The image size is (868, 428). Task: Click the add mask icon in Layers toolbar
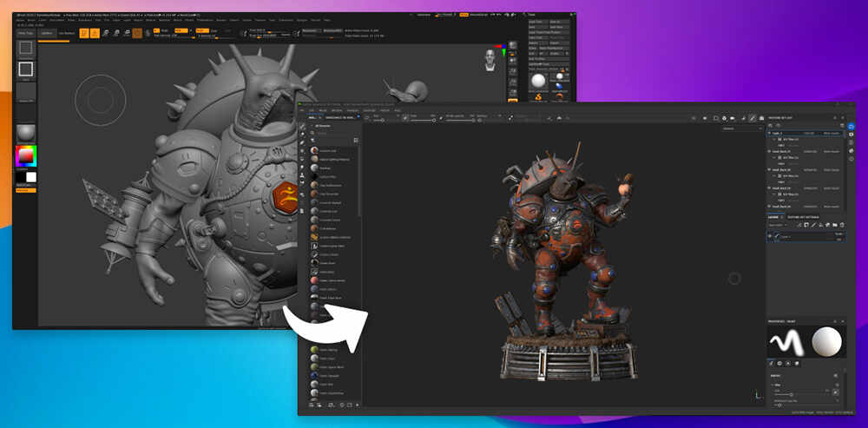point(806,226)
